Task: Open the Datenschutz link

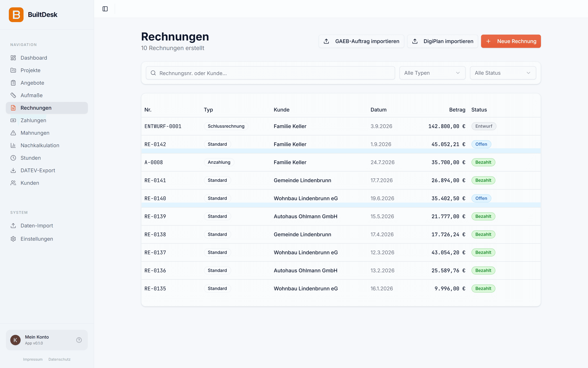Action: point(59,359)
